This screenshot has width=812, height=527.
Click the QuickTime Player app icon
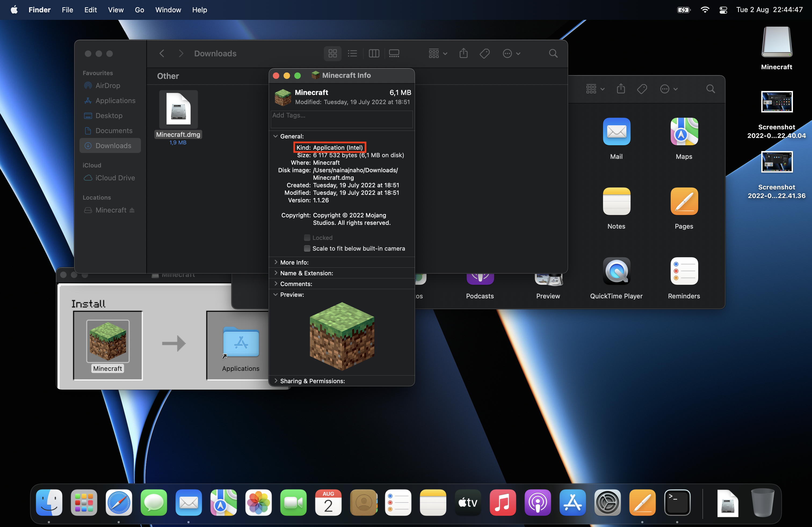pos(616,271)
